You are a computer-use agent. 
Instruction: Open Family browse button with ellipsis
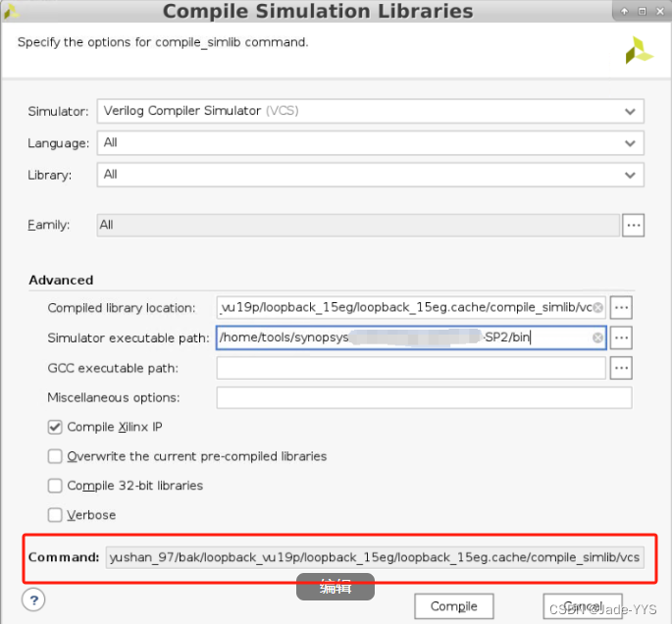pyautogui.click(x=633, y=225)
